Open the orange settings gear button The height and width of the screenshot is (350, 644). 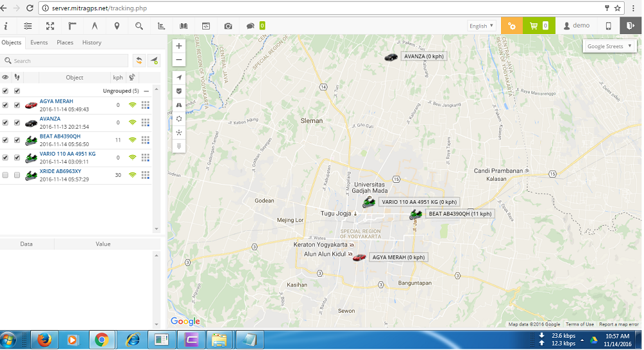click(x=512, y=26)
